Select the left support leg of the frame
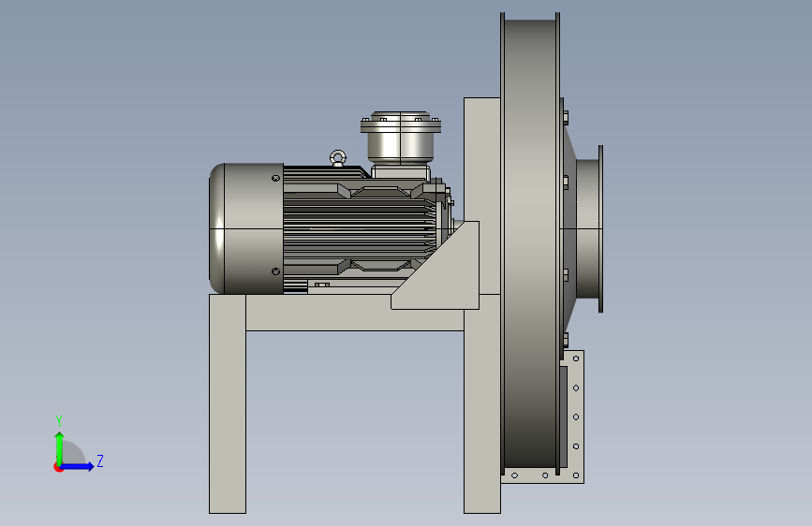812x526 pixels. coord(228,403)
